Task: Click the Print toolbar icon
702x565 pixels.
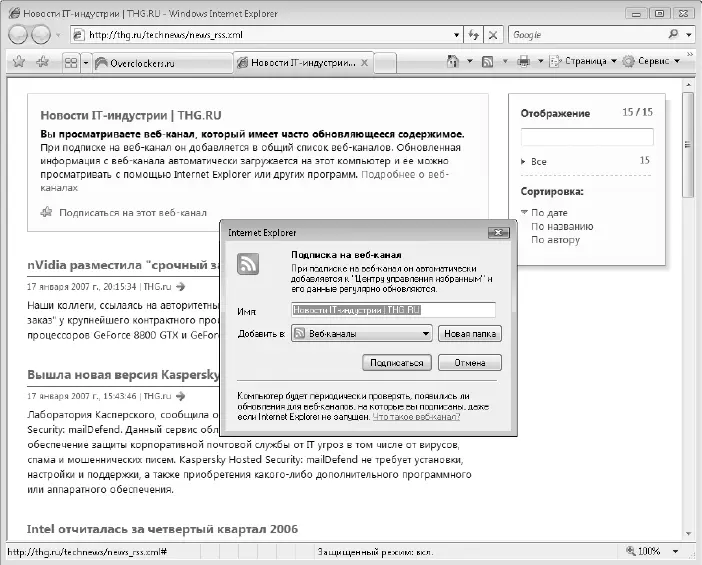Action: pos(523,61)
